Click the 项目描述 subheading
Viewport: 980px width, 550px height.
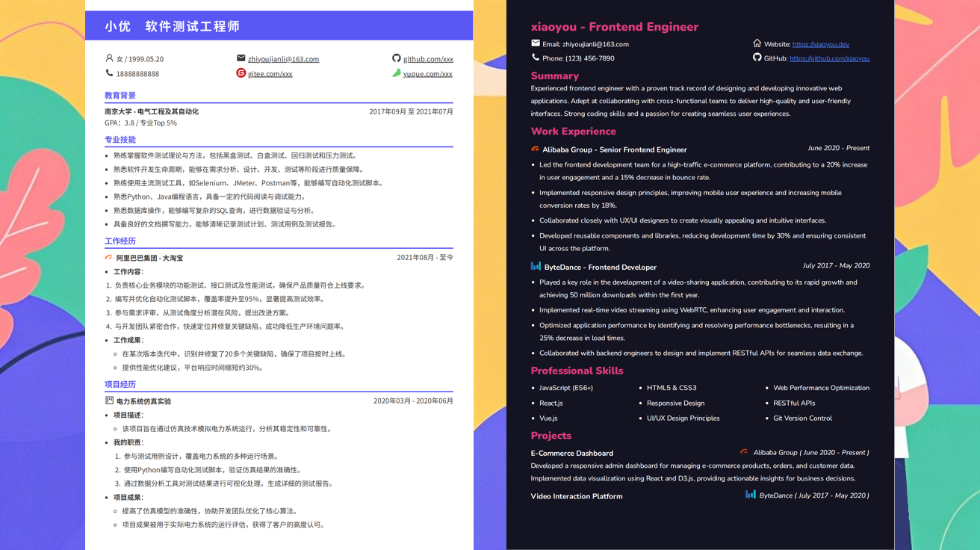[x=128, y=415]
